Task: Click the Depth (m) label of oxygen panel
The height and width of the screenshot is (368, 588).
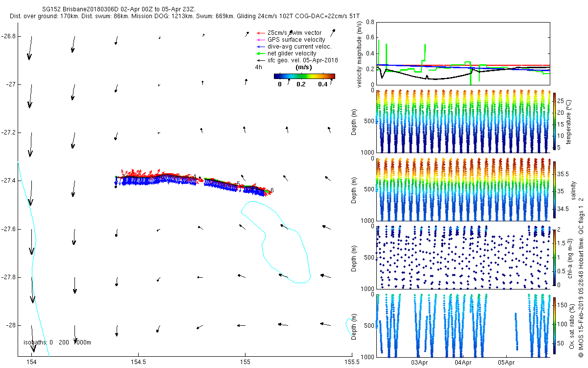Action: [355, 325]
